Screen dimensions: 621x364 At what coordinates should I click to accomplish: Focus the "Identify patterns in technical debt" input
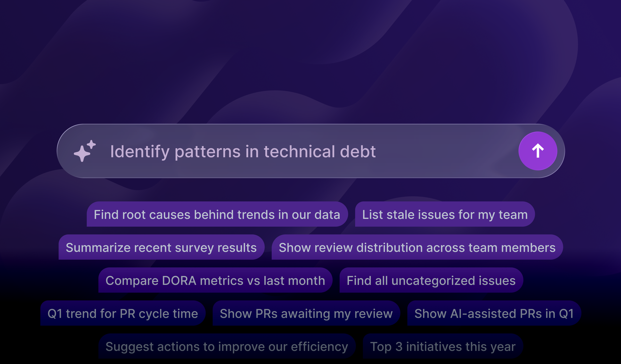[243, 151]
